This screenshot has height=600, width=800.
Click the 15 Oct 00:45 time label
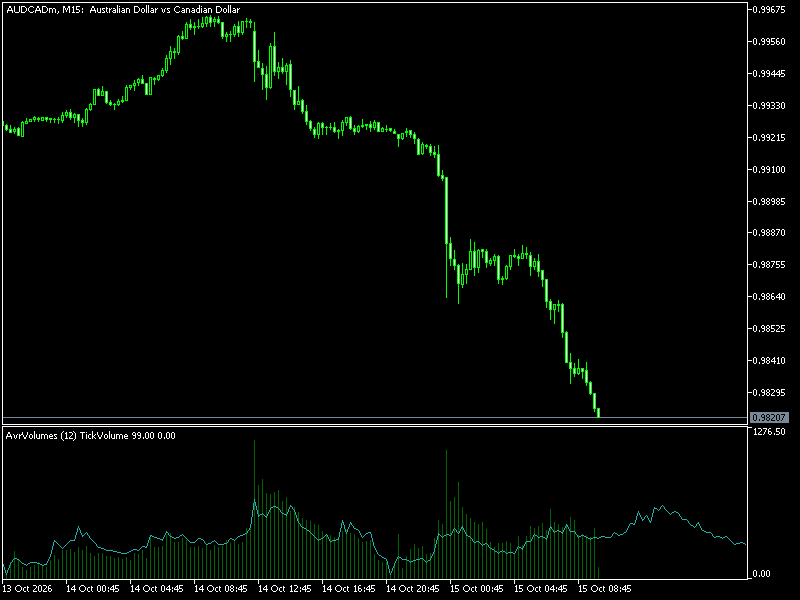pos(477,589)
